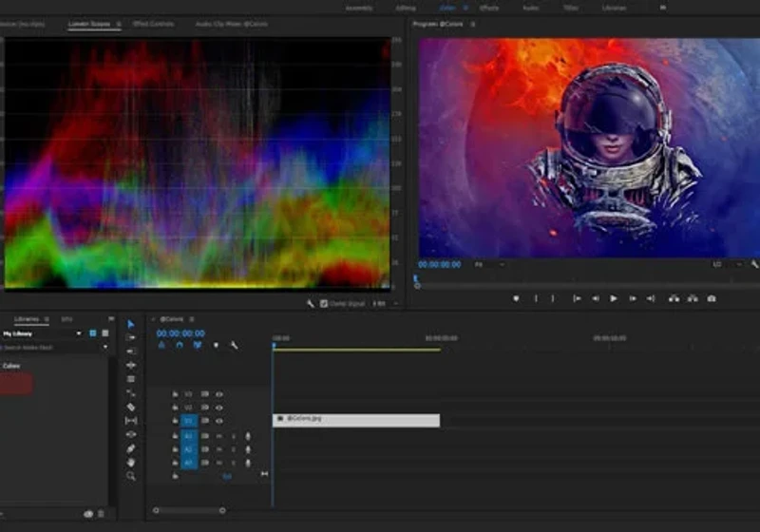Open timeline display settings wrench
This screenshot has width=760, height=532.
pyautogui.click(x=234, y=345)
